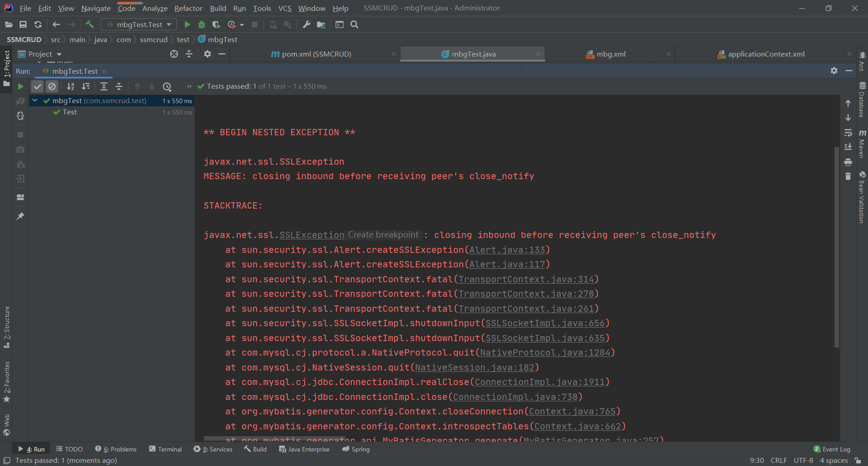868x466 pixels.
Task: Save all files
Action: [23, 24]
